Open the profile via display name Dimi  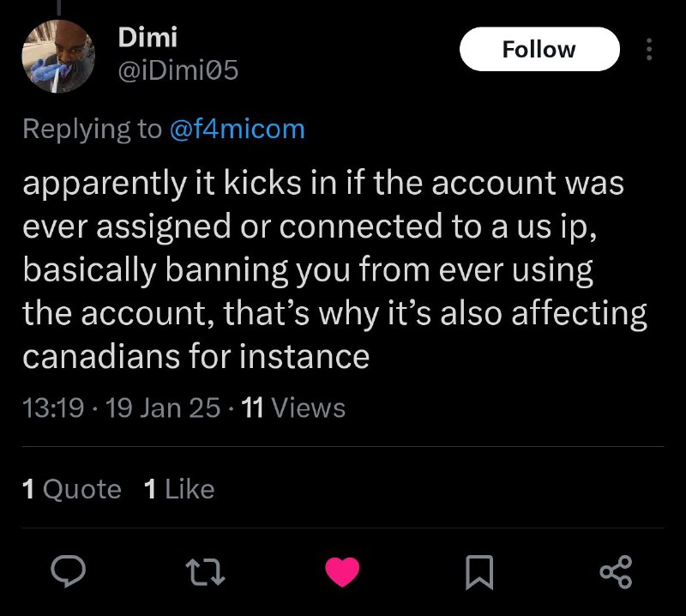click(x=147, y=37)
